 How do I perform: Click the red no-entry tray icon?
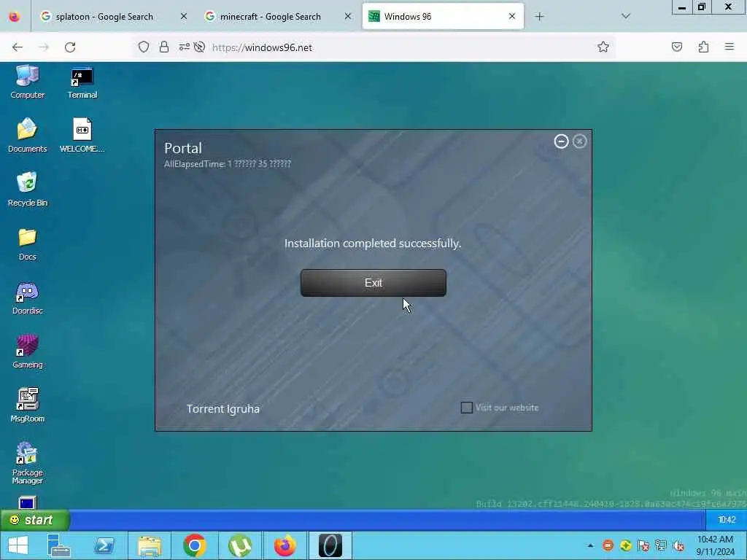tap(608, 545)
